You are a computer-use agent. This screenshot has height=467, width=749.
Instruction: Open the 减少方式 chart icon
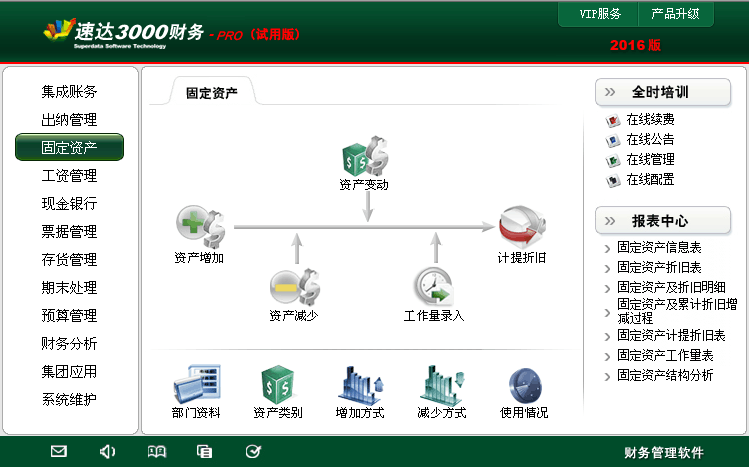(x=442, y=385)
